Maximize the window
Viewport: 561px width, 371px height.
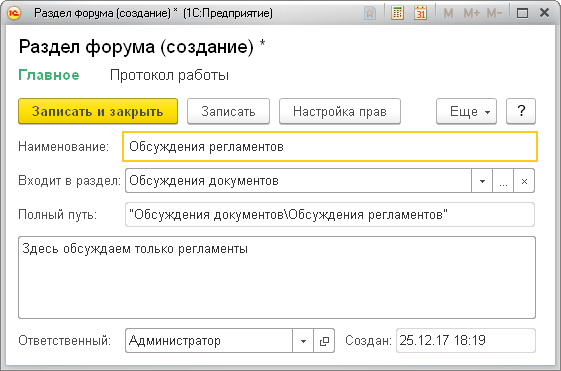tap(522, 13)
